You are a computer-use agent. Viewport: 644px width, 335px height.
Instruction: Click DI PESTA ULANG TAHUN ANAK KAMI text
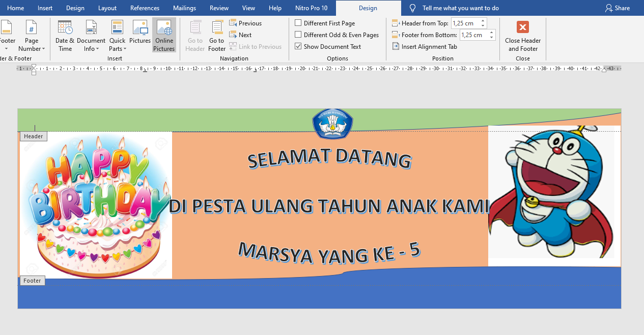pyautogui.click(x=328, y=206)
